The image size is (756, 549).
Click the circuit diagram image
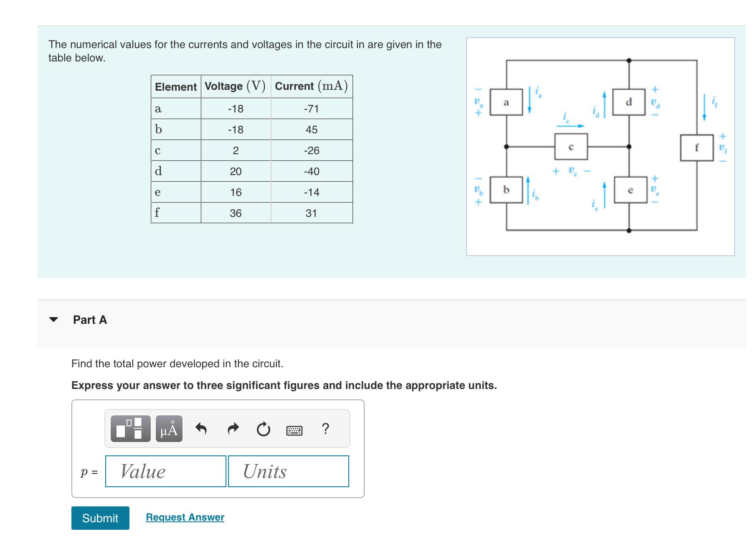(x=601, y=146)
